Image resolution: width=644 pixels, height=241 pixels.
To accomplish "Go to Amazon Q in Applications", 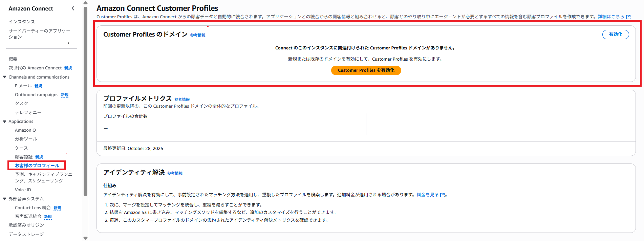I will pos(25,130).
